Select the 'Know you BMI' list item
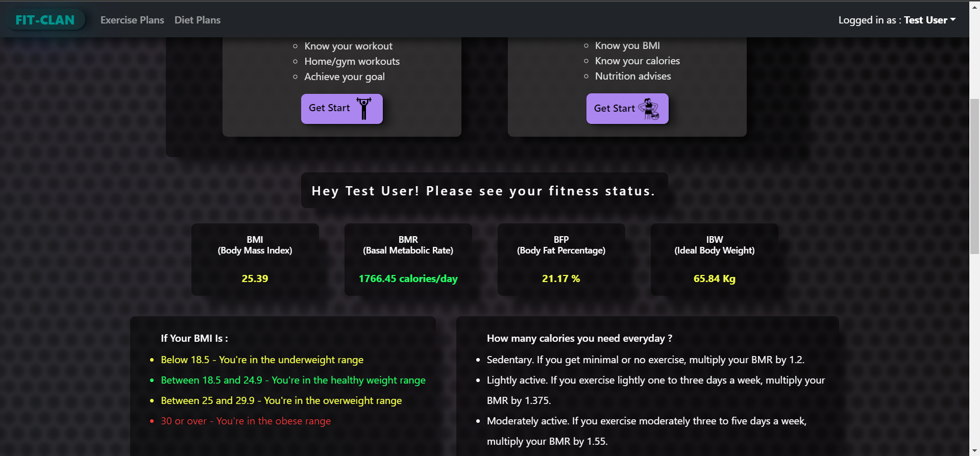The width and height of the screenshot is (980, 456). tap(627, 45)
